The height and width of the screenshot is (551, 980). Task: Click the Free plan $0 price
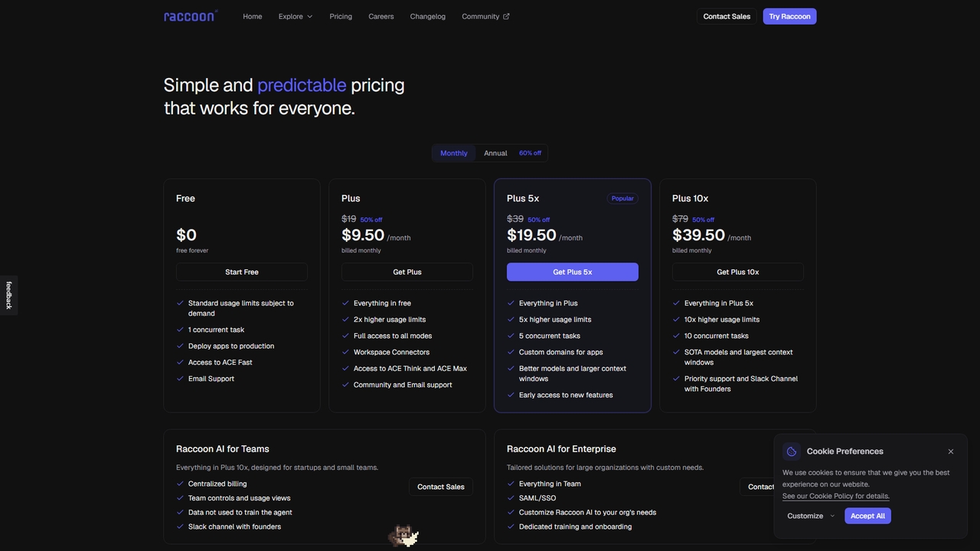[186, 235]
